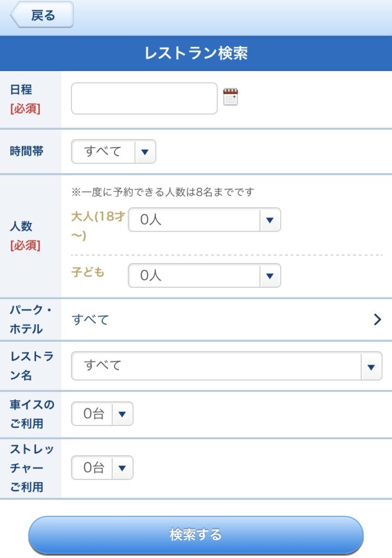Open the 子ども child count dropdown
Screen dimensions: 392x558
[204, 275]
